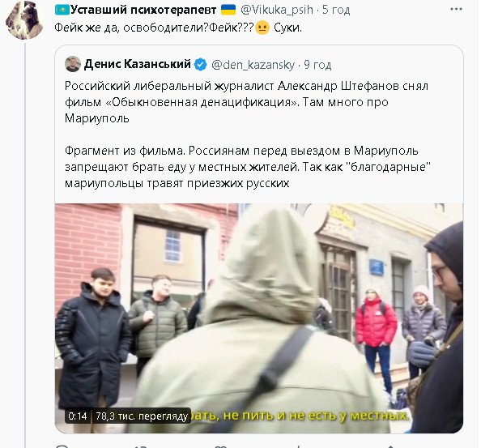Click the neutral face emoji in tweet text
Image resolution: width=481 pixels, height=448 pixels.
262,28
